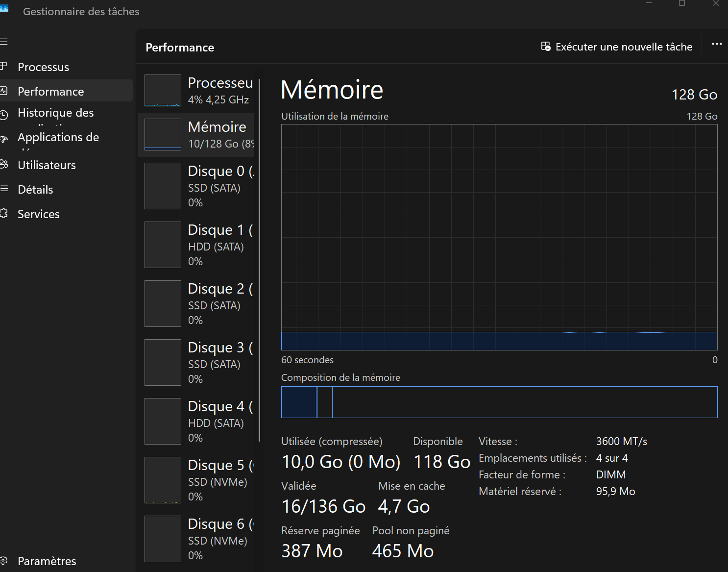Click the Task Manager app icon

[x=4, y=8]
